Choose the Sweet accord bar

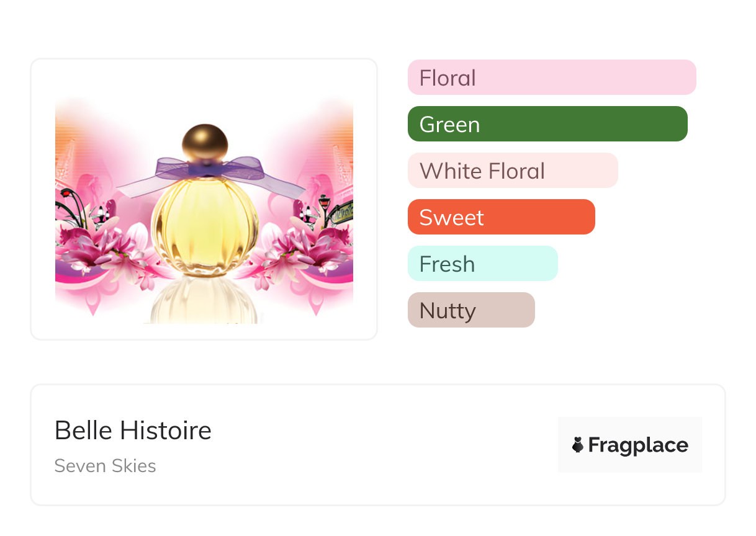coord(501,217)
